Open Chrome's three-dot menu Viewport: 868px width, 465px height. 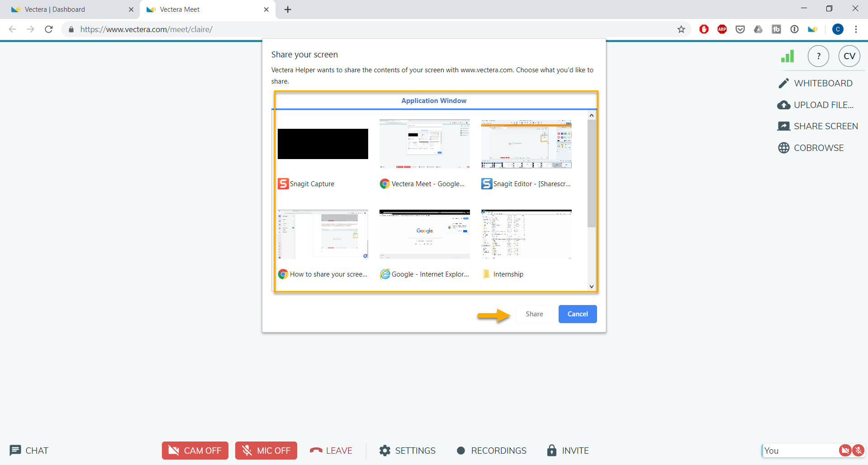856,29
